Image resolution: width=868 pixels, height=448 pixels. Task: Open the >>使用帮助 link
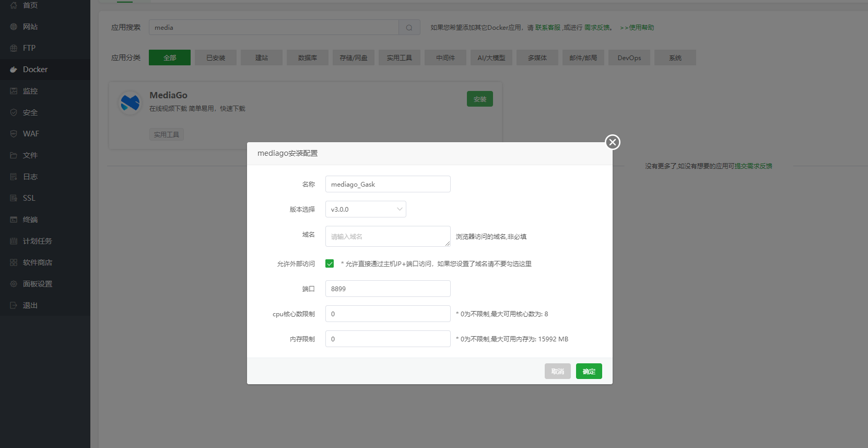click(x=637, y=27)
